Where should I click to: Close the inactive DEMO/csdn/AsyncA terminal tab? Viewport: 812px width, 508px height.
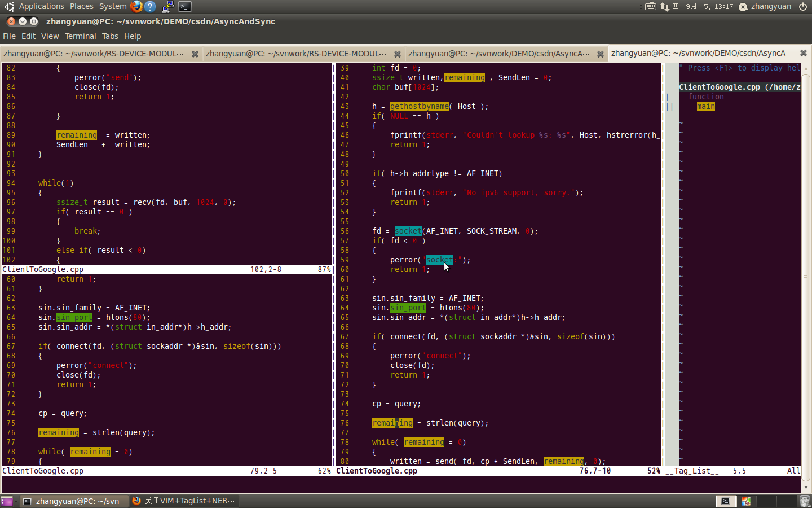[x=601, y=54]
